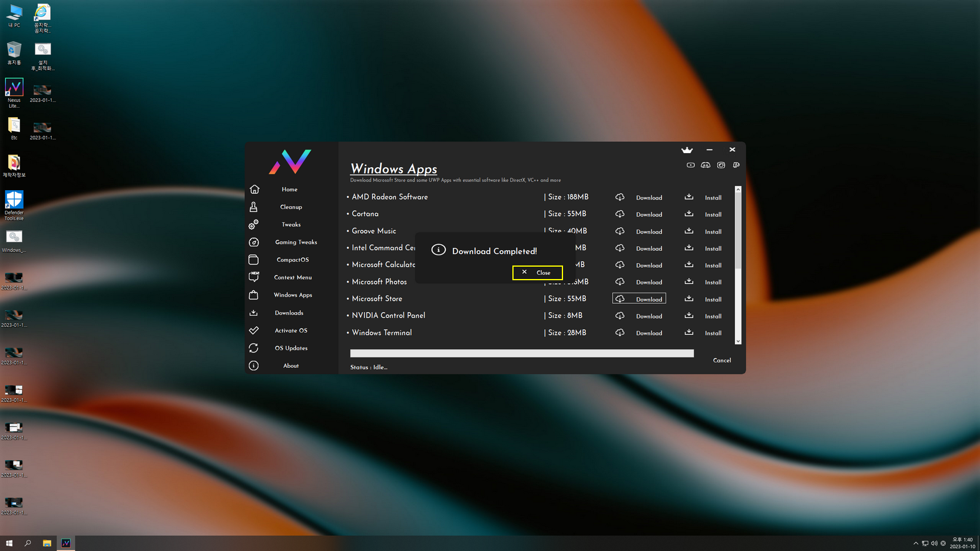Install NVIDIA Control Panel via Install label
The width and height of the screenshot is (980, 551).
pos(713,317)
